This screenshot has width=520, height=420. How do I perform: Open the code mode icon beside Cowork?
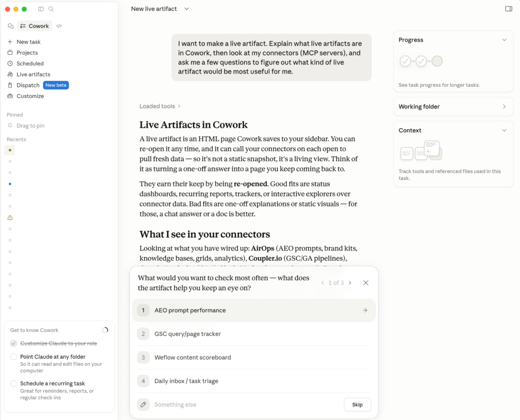[59, 26]
